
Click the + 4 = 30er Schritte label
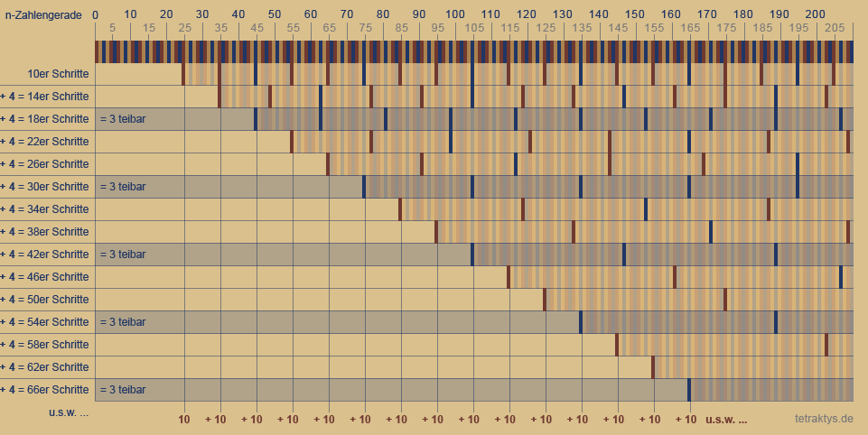point(45,187)
